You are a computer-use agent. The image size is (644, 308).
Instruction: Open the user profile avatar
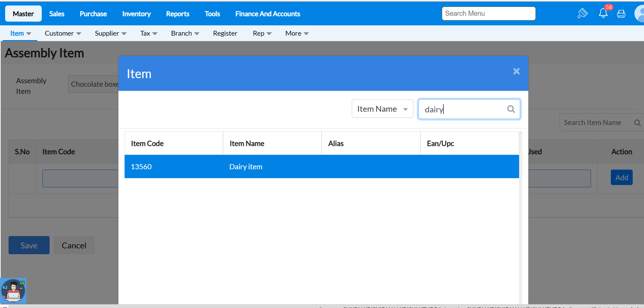pyautogui.click(x=640, y=14)
